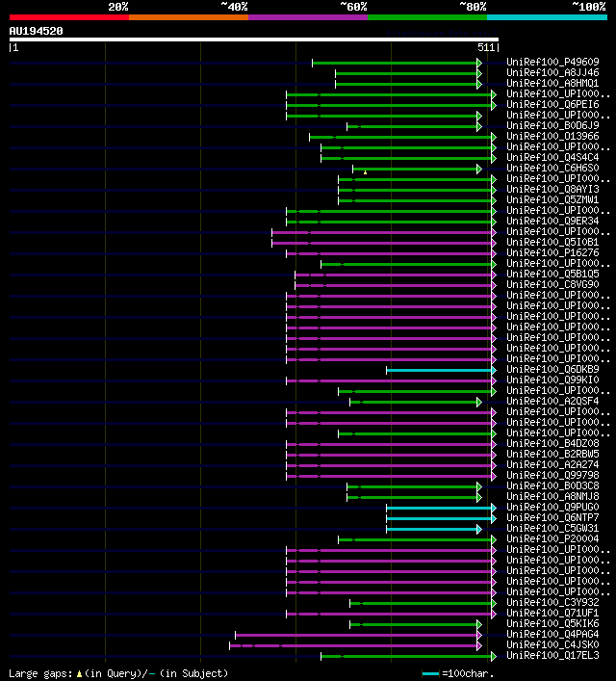Click hit label UniRef100_Q71UF1

click(x=552, y=613)
